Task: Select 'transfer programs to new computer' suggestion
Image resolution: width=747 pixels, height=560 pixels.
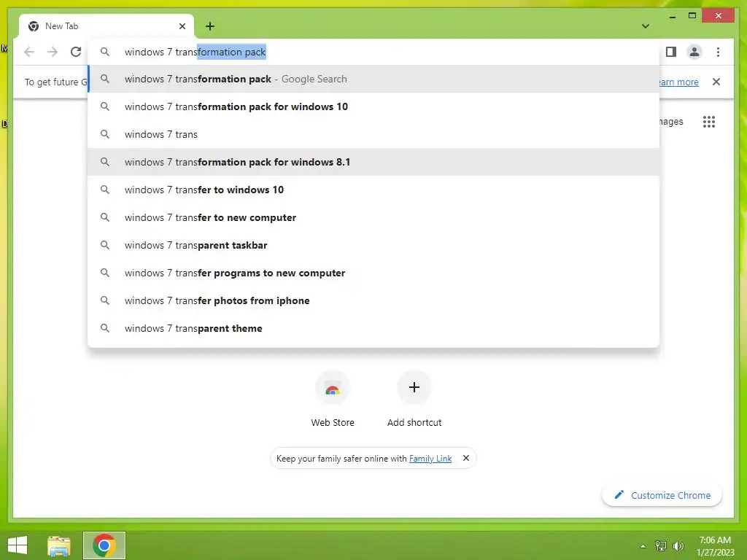Action: pos(374,273)
